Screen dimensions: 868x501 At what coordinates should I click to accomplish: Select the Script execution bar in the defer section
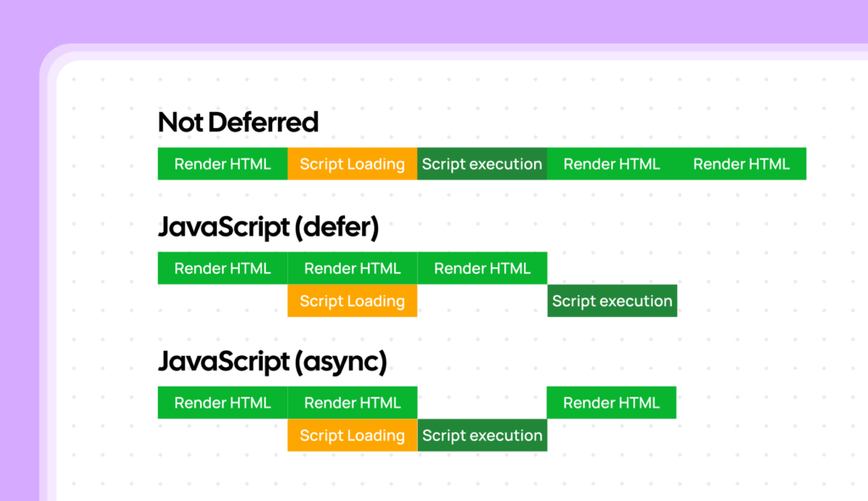(x=611, y=301)
